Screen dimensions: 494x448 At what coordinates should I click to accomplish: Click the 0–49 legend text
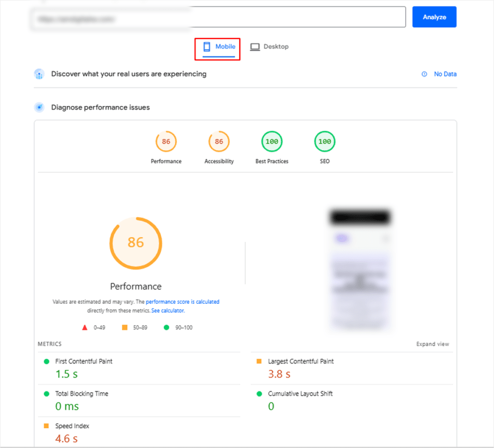(x=99, y=327)
